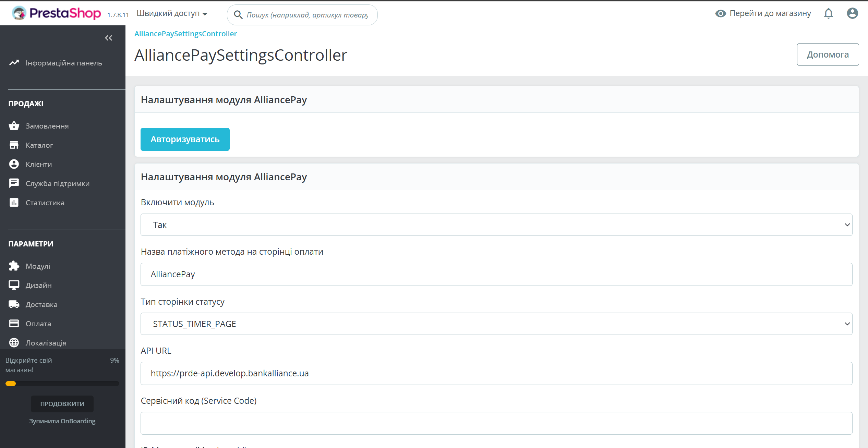Screen dimensions: 868x448
Task: Click the Статистика chart icon
Action: pos(14,203)
